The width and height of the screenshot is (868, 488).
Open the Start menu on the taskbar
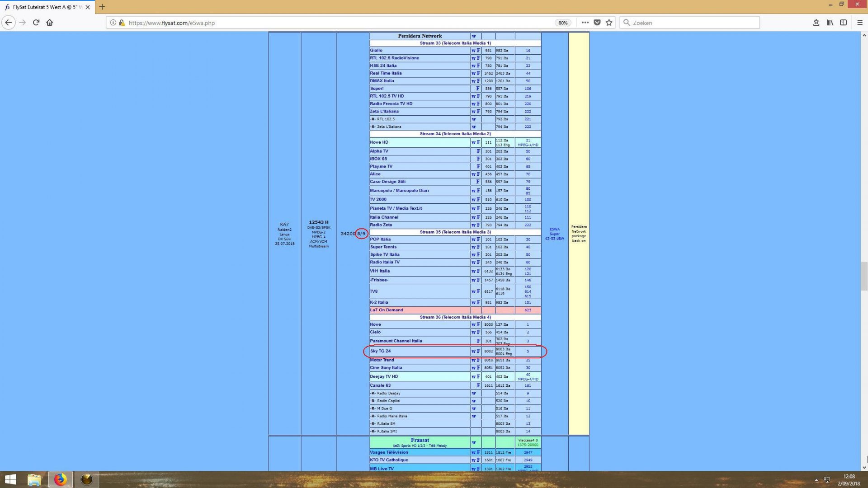coord(9,479)
